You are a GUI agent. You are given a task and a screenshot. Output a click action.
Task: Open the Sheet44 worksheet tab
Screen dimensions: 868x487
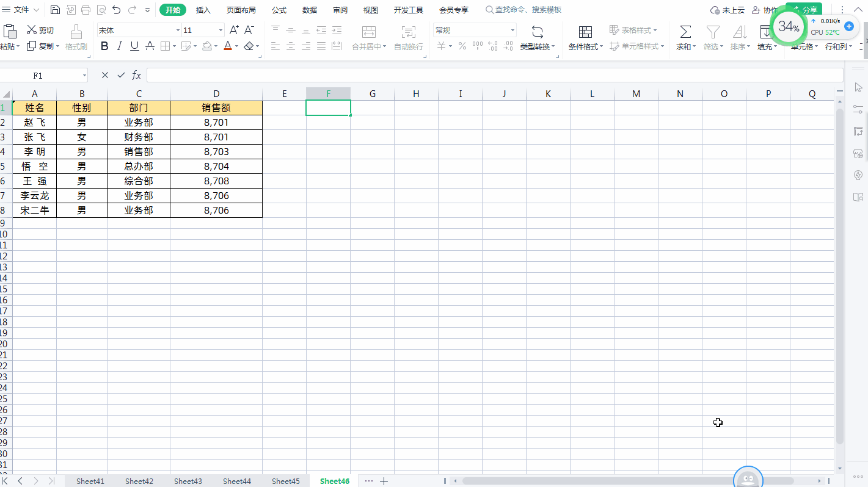pos(237,481)
